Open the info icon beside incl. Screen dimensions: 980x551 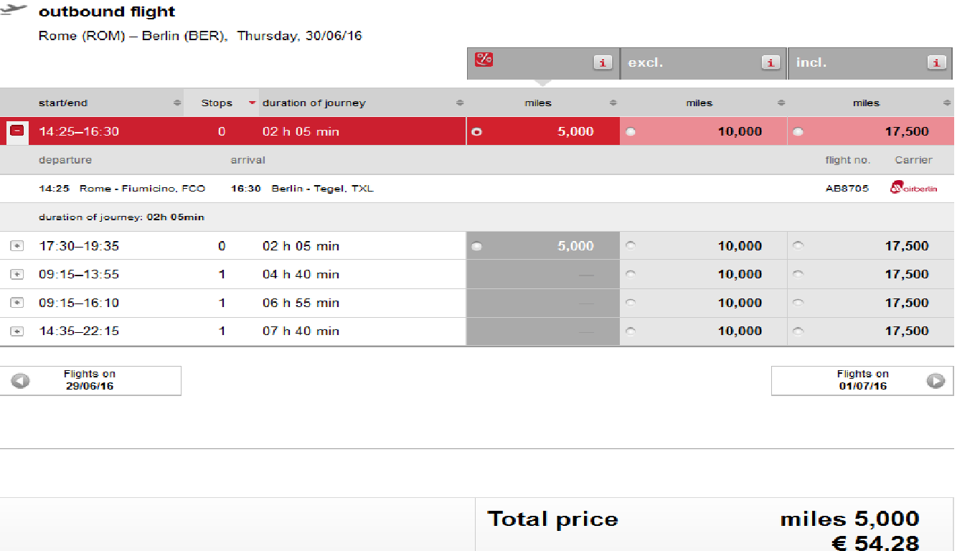[936, 62]
